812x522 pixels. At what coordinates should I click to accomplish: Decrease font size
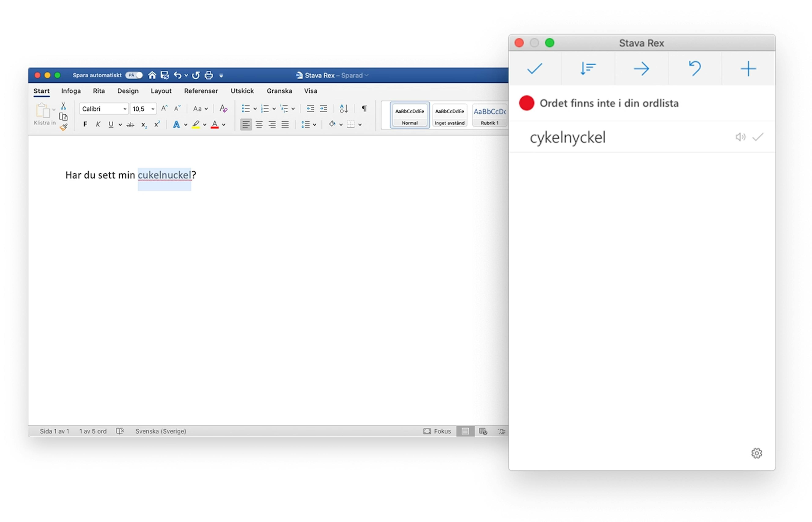click(177, 108)
